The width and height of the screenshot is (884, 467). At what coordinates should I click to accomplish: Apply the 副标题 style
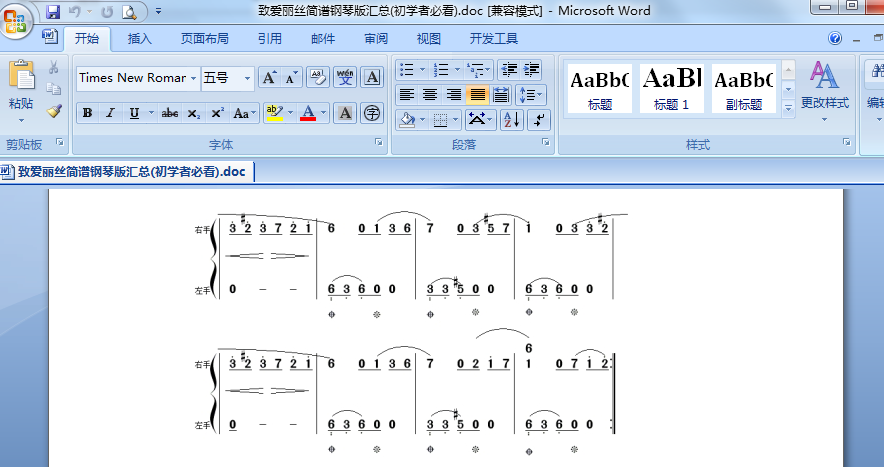[744, 88]
